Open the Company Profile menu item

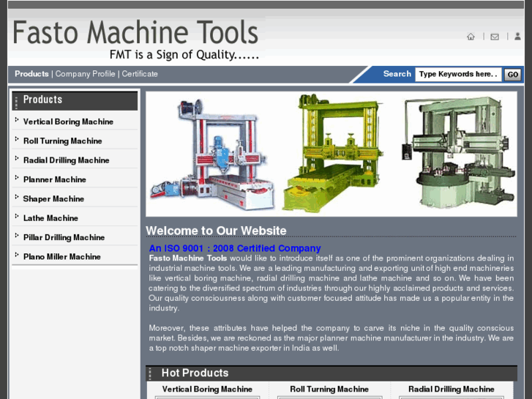tap(85, 74)
